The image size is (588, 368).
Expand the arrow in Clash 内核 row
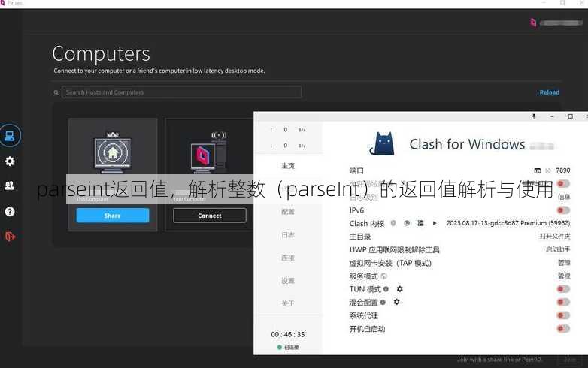click(x=435, y=223)
